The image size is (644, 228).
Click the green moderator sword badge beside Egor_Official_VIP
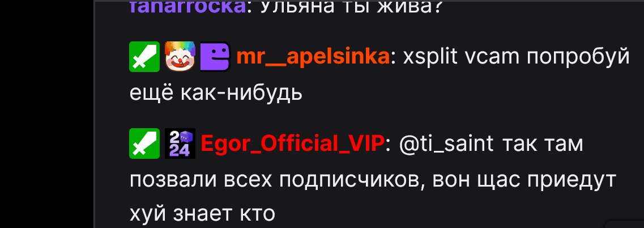point(144,143)
